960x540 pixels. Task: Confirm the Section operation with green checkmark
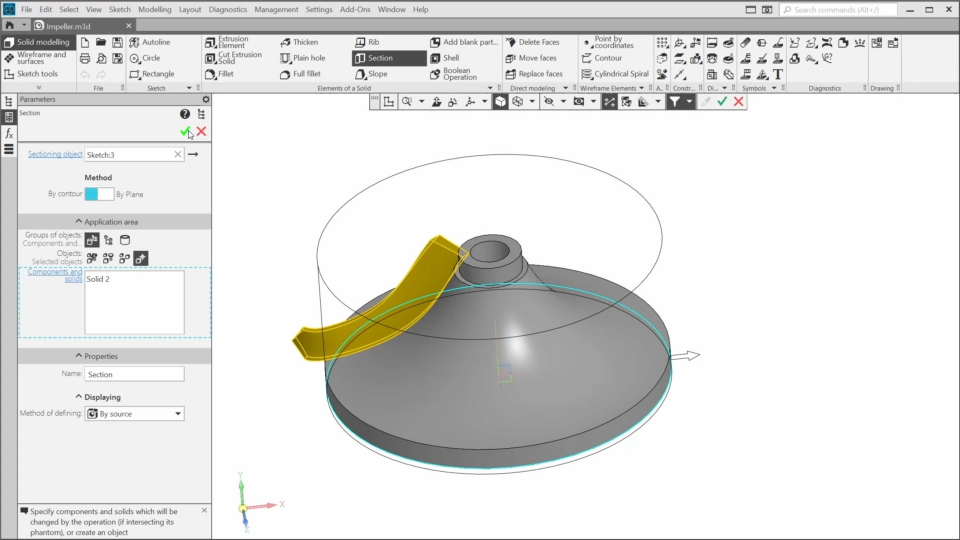(x=185, y=131)
